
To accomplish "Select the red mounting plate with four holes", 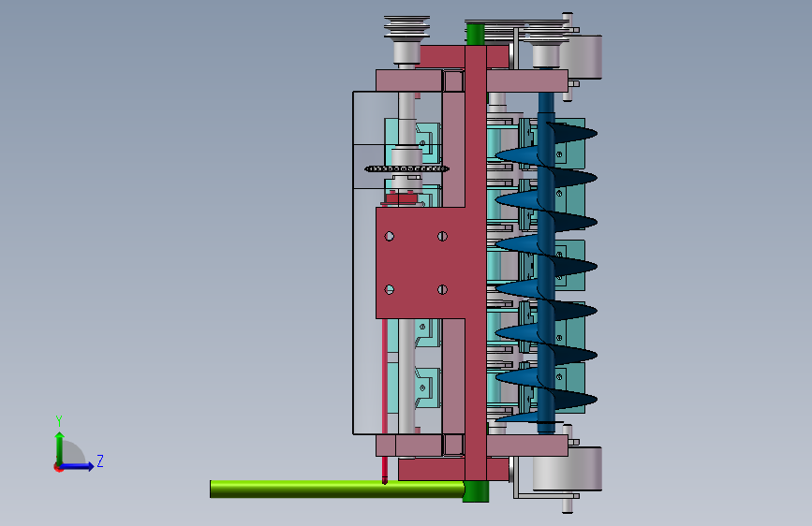I will point(420,263).
